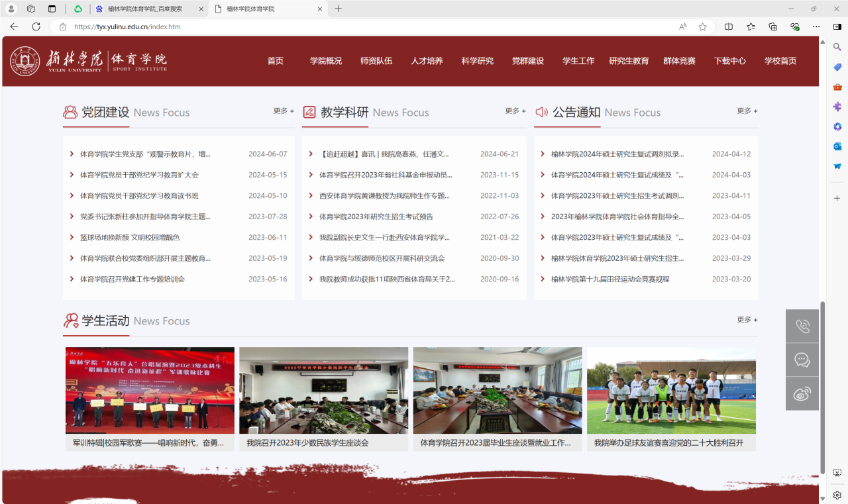Open 师资队伍 navigation menu
The width and height of the screenshot is (848, 504).
pyautogui.click(x=376, y=61)
